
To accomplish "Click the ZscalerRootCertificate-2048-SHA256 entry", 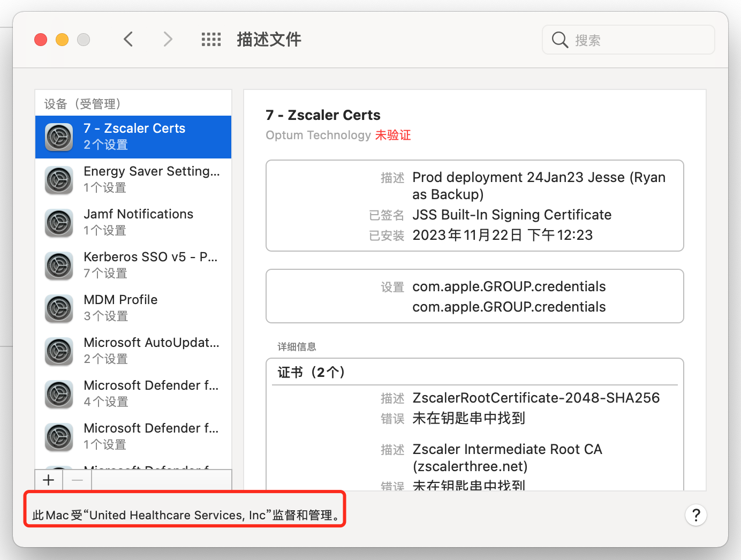I will pos(535,398).
